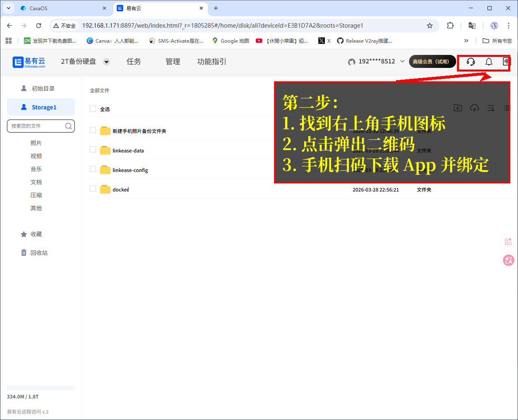Open the 任务 menu
The image size is (518, 420).
[134, 62]
